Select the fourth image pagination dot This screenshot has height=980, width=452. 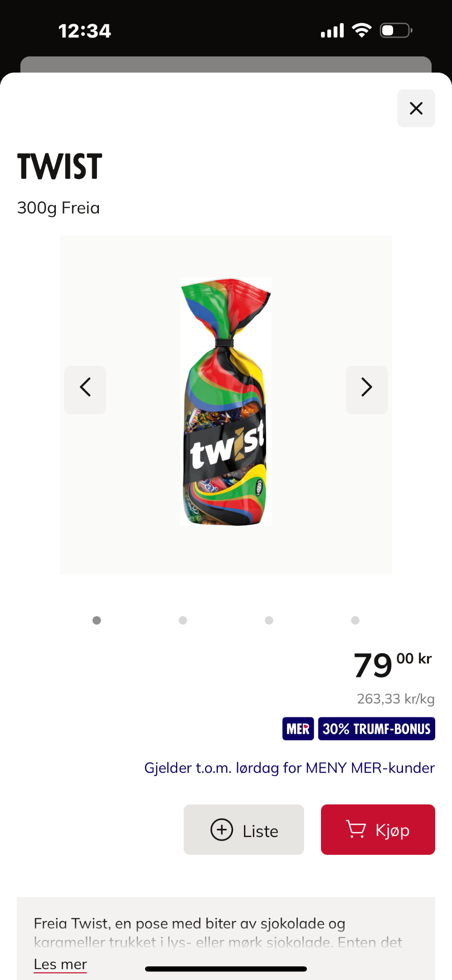[x=355, y=620]
